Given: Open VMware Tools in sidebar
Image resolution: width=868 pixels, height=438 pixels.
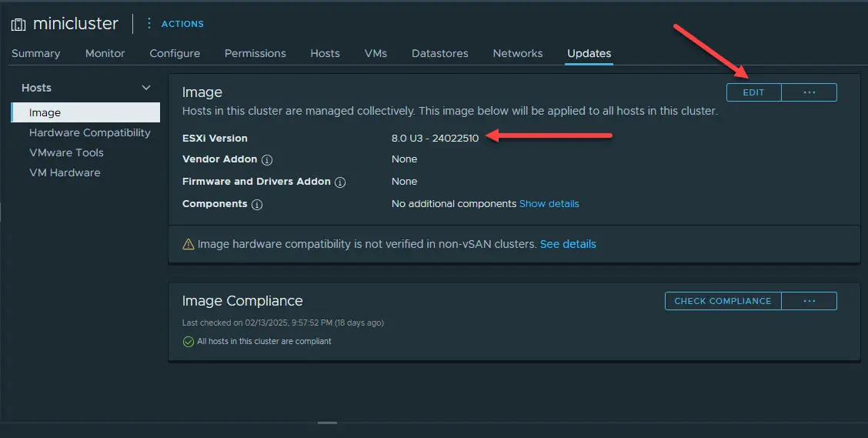Looking at the screenshot, I should (66, 153).
